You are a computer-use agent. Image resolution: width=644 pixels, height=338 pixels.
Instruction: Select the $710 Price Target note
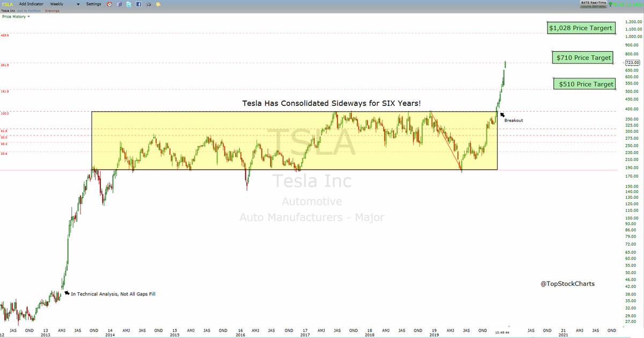tap(583, 57)
